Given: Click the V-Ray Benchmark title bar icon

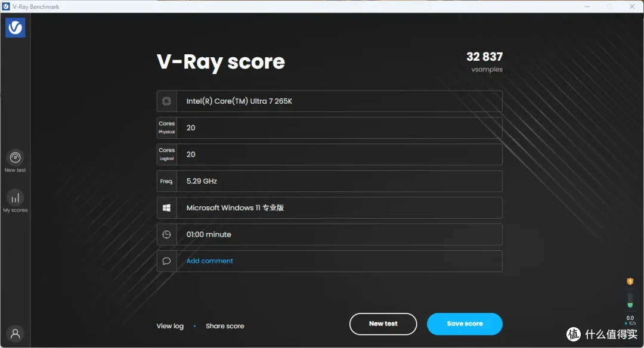Looking at the screenshot, I should tap(6, 7).
